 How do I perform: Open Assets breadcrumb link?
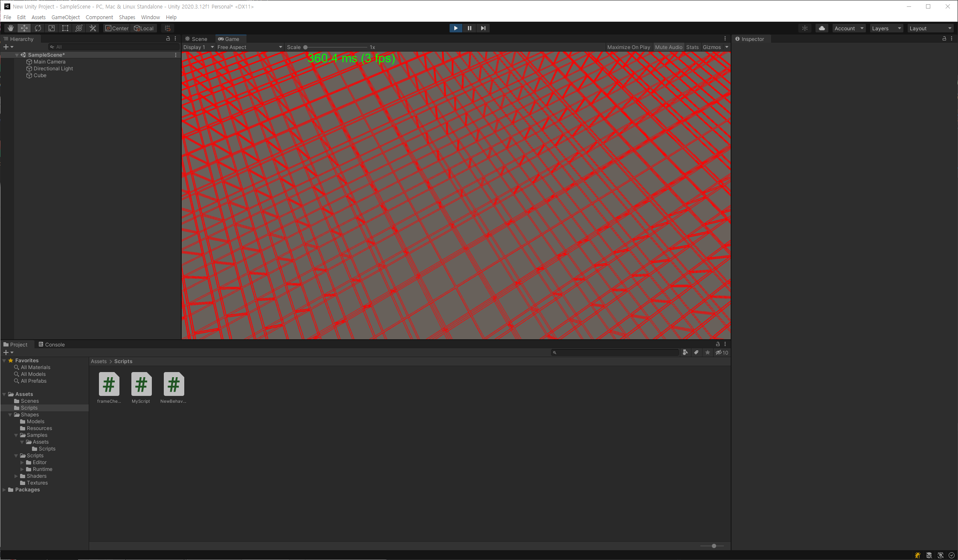click(x=99, y=361)
